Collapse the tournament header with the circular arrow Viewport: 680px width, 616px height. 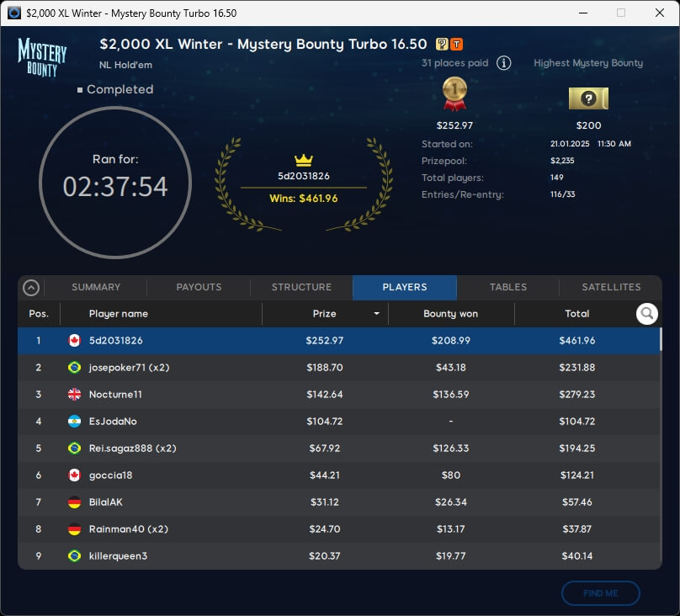(x=31, y=288)
